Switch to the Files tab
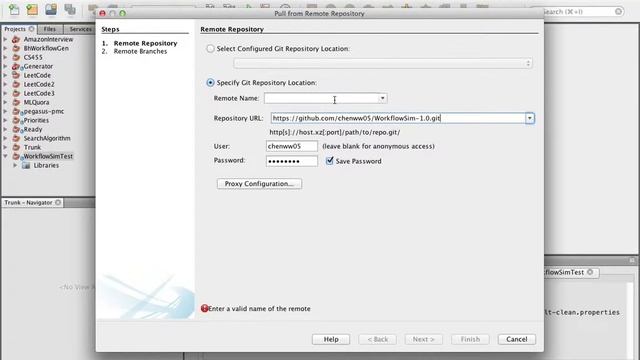 pos(50,29)
